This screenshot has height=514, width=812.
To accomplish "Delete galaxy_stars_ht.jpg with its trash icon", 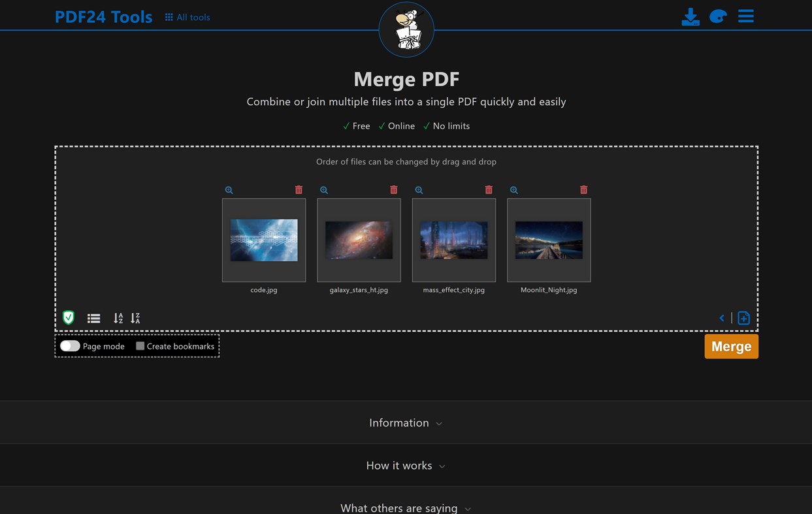I will click(393, 189).
